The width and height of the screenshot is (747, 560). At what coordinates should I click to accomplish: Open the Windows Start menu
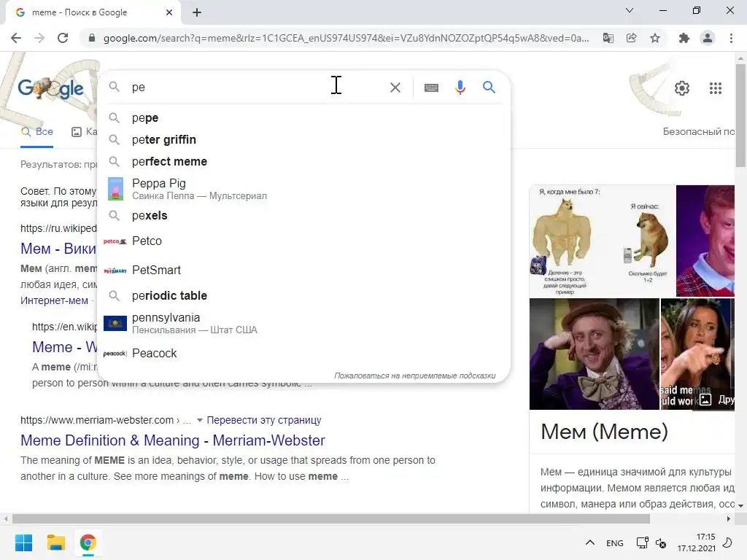coord(23,542)
